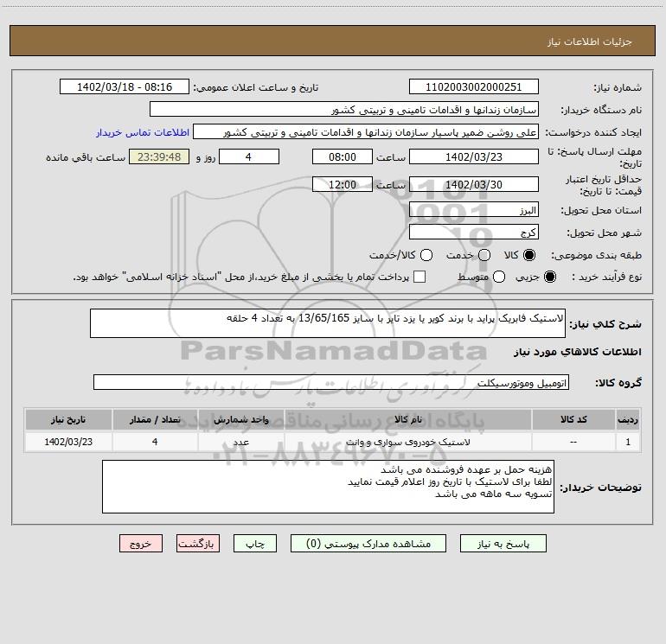Select the کالا/خدمت radio button
666x644 pixels.
[x=426, y=255]
